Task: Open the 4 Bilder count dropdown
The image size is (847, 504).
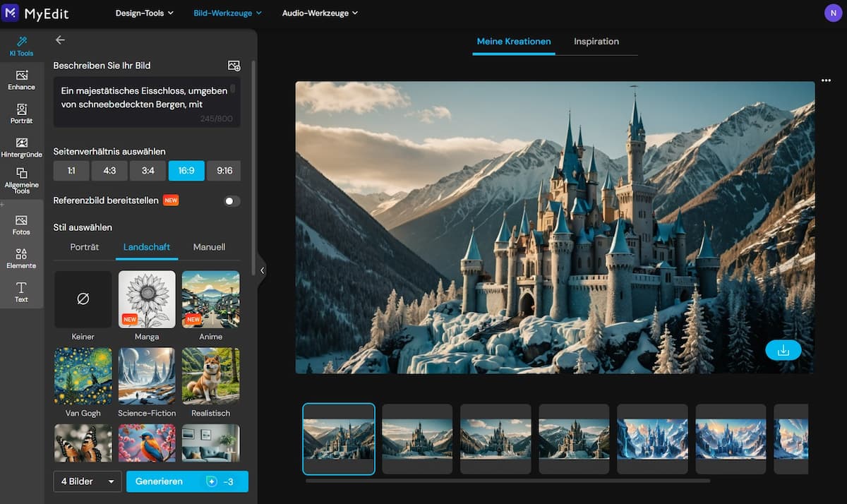Action: 88,481
